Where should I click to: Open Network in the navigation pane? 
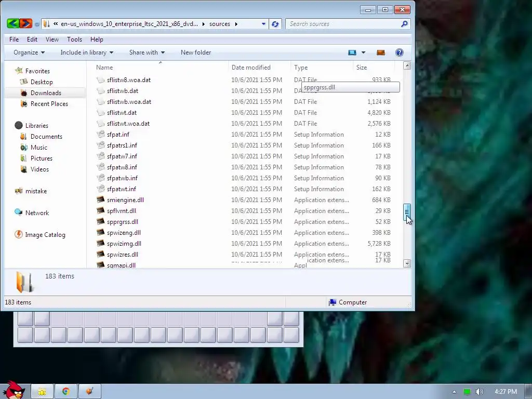click(37, 212)
